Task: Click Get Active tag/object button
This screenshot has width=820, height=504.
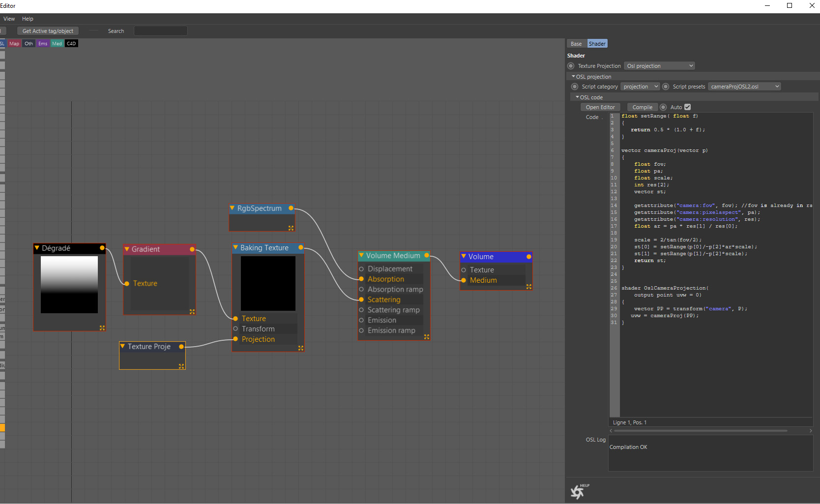Action: coord(48,31)
